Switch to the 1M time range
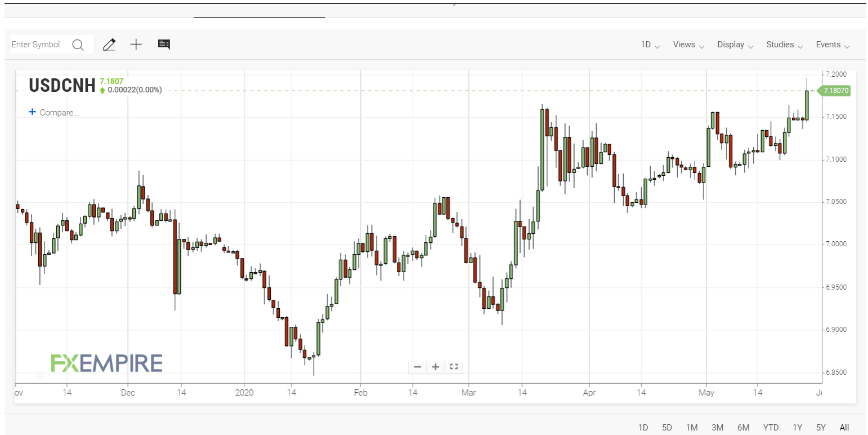Image resolution: width=868 pixels, height=435 pixels. click(x=692, y=427)
